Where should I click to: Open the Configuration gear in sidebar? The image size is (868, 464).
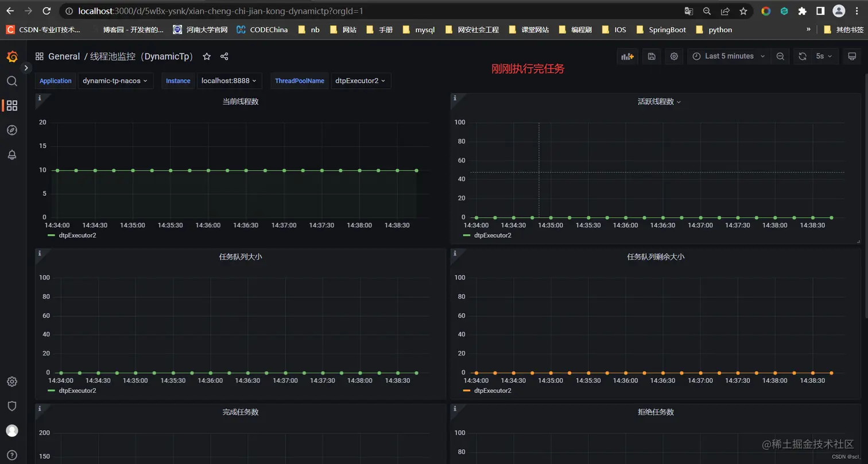coord(12,382)
